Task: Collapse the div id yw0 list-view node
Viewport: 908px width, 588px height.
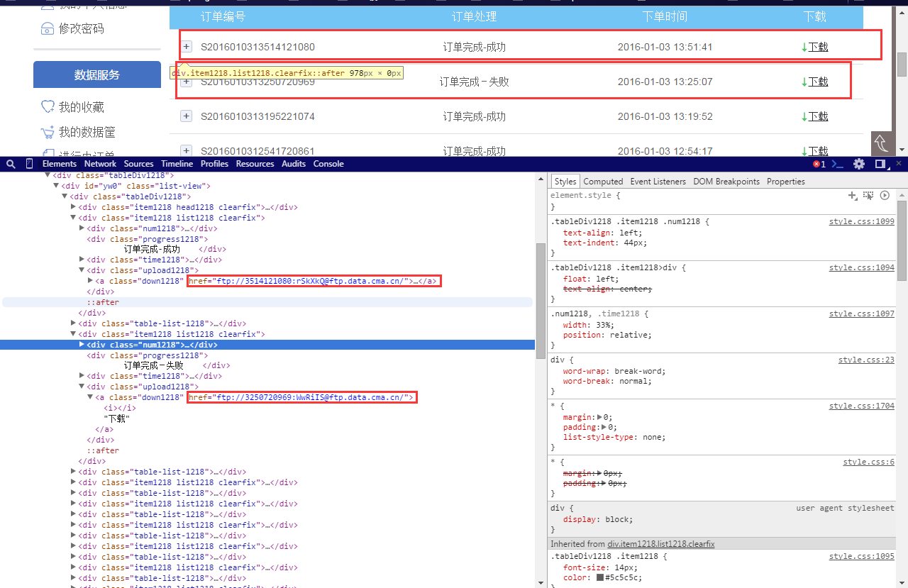Action: point(57,186)
